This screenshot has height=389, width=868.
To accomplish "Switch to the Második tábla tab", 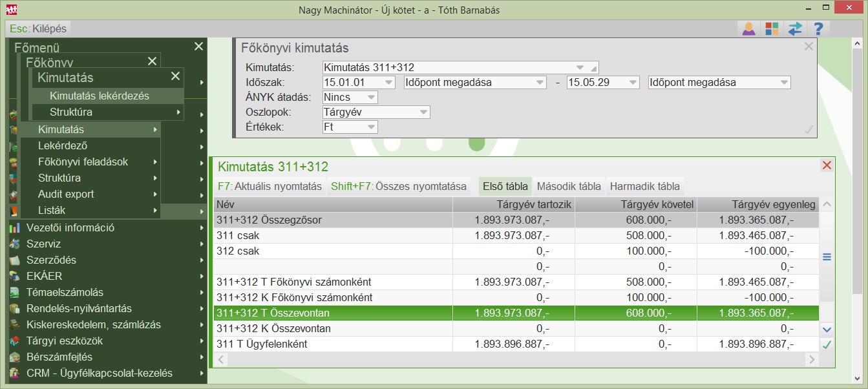I will [569, 186].
